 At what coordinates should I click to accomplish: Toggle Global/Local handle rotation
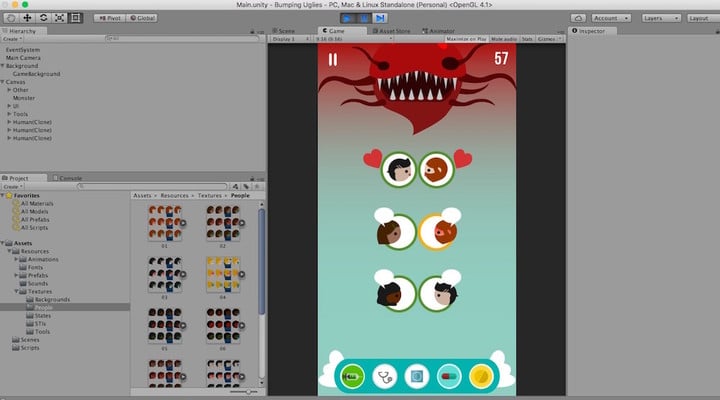(x=142, y=18)
